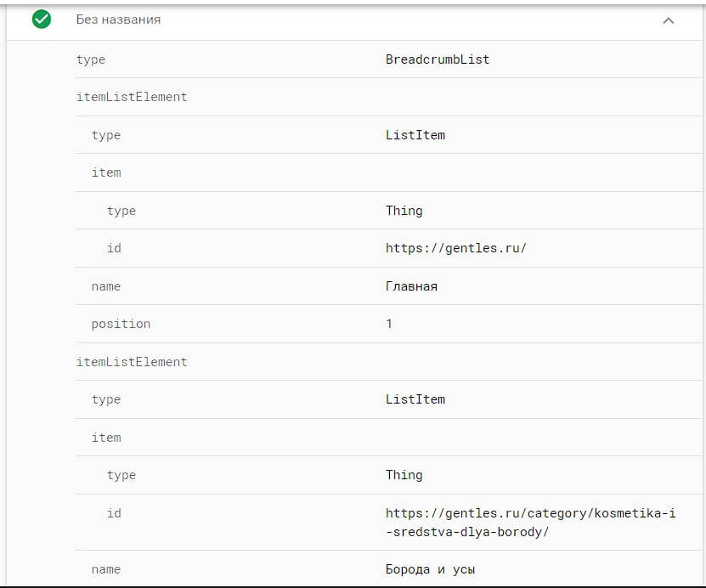Select the first itemListElement row
This screenshot has height=588, width=706.
pos(388,97)
